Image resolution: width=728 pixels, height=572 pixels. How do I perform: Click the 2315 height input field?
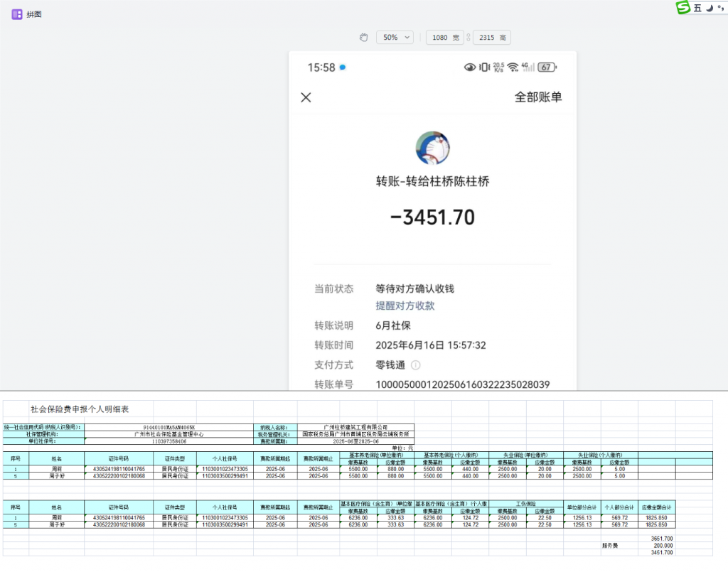click(488, 38)
